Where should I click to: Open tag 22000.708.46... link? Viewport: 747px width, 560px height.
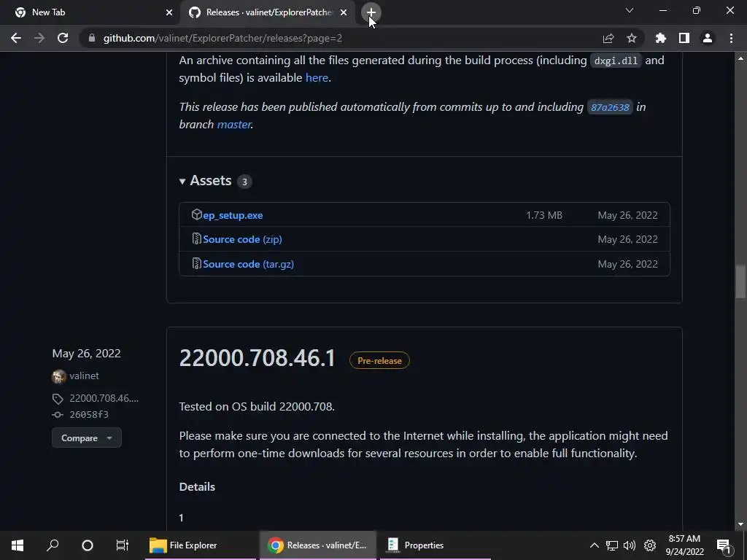coord(104,398)
